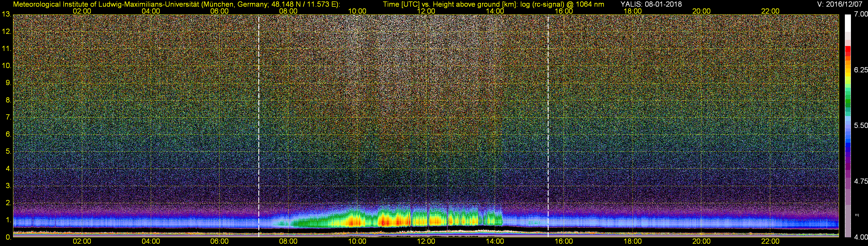Click the 02:00 label on the top time axis
Viewport: 868px width, 246px height.
pos(82,11)
